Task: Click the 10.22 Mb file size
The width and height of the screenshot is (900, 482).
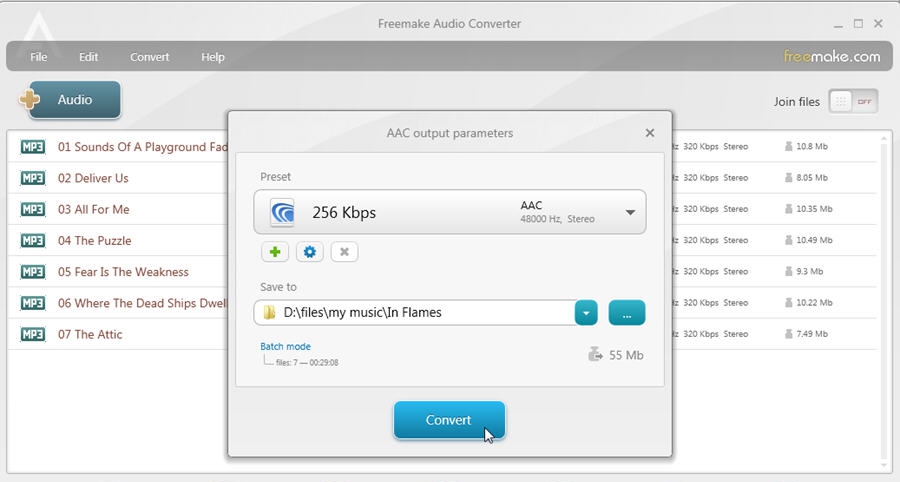Action: pos(814,302)
